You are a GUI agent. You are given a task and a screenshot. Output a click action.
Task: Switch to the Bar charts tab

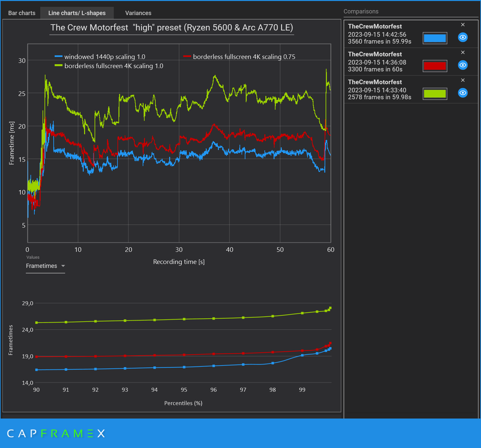(x=22, y=13)
